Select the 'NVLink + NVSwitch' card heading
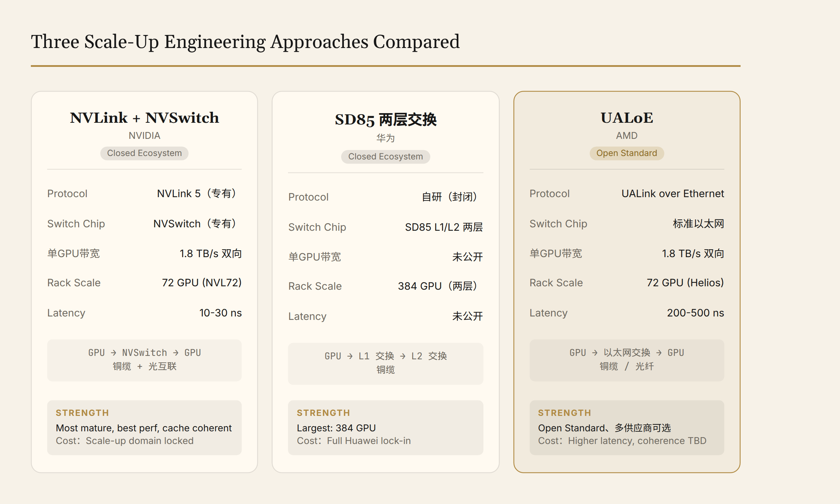This screenshot has height=504, width=840. [144, 118]
